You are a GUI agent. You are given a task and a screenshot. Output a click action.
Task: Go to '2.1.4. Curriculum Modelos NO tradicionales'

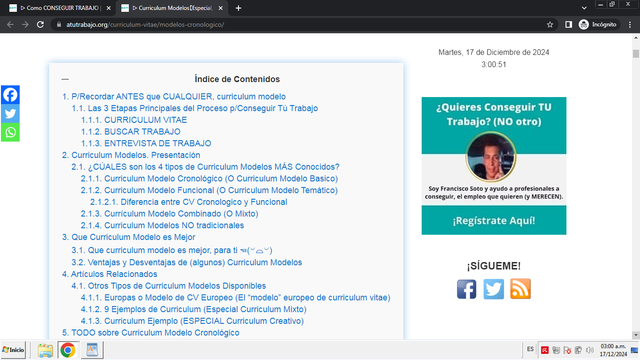click(x=162, y=225)
